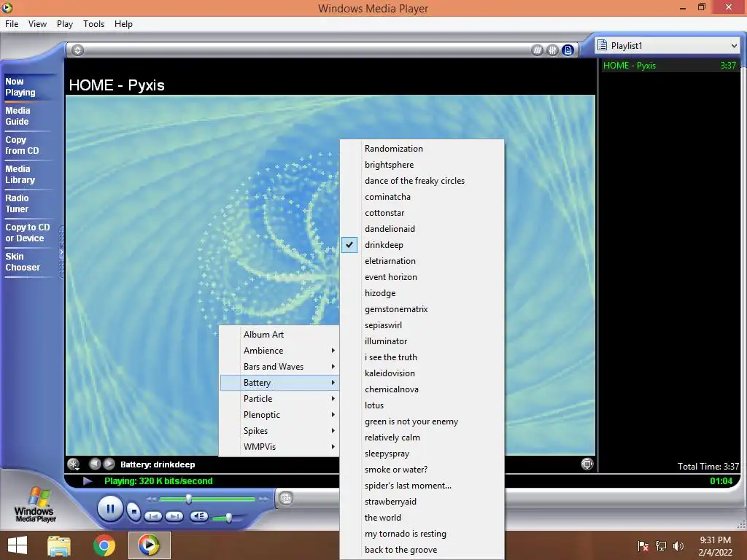Screen dimensions: 747x560
Task: Open the Media Library section
Action: click(20, 174)
